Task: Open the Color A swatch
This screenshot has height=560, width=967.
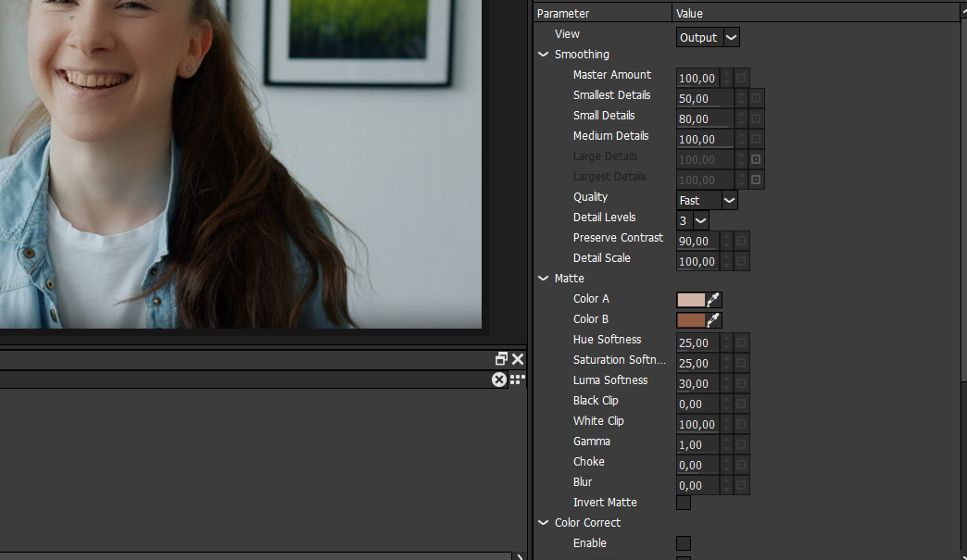Action: 691,299
